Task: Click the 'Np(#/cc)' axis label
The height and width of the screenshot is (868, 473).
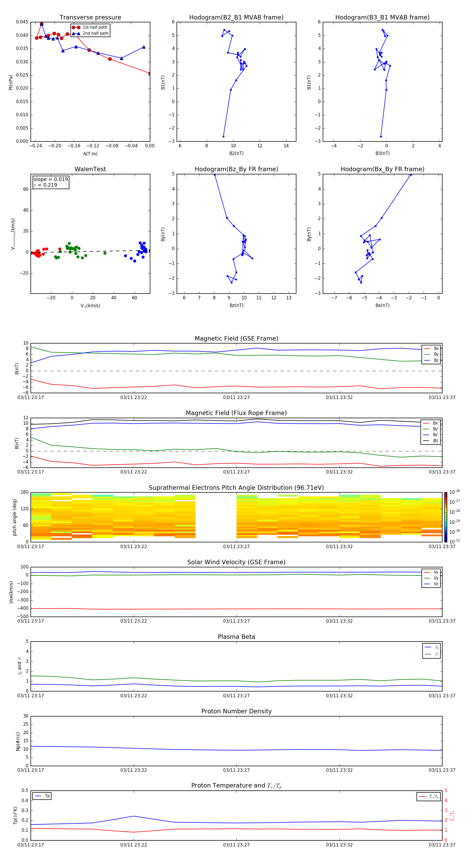Action: click(x=18, y=741)
